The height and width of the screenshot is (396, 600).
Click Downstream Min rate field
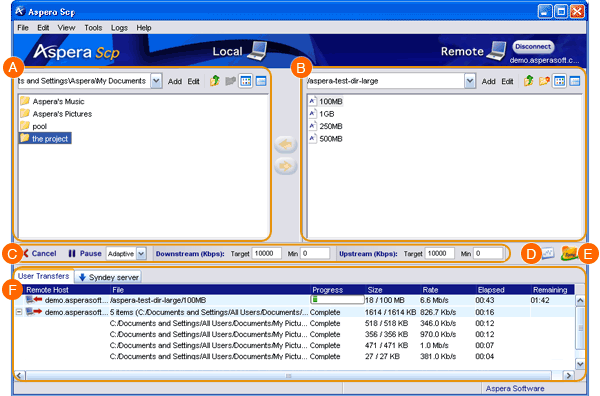point(315,253)
